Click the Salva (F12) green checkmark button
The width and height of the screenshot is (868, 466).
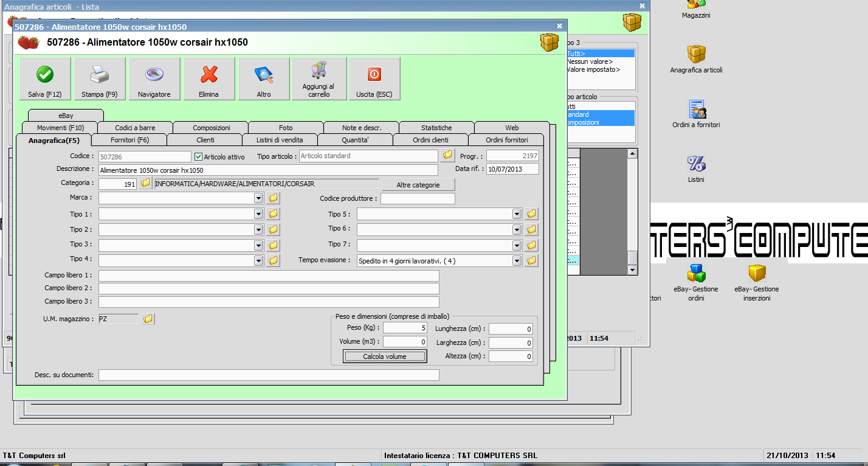tap(45, 79)
